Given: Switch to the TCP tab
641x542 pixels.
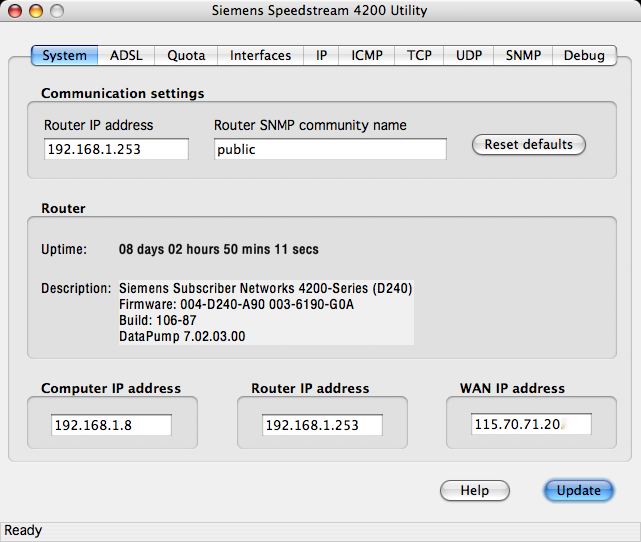Looking at the screenshot, I should pyautogui.click(x=419, y=55).
